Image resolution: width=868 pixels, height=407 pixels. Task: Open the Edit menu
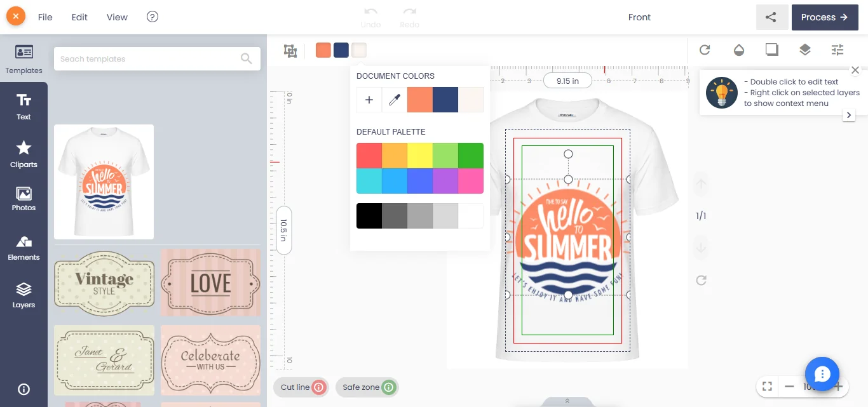tap(79, 17)
